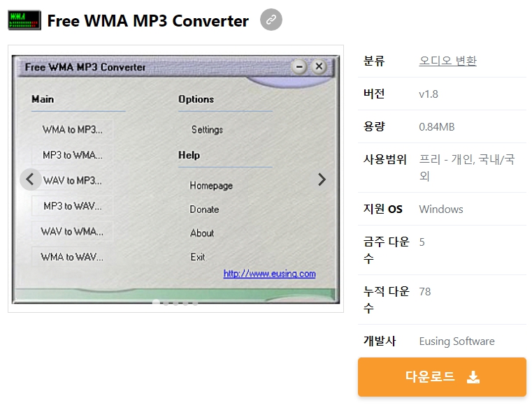532x405 pixels.
Task: Click the 금주 다운수 label
Action: pos(387,250)
